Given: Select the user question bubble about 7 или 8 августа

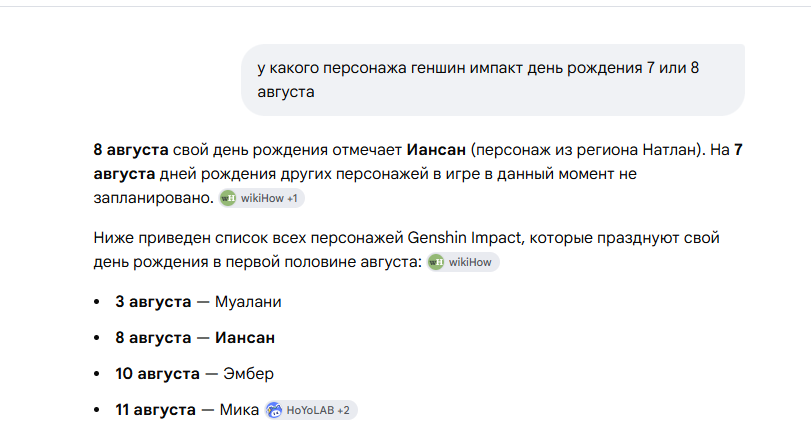Looking at the screenshot, I should [x=492, y=80].
